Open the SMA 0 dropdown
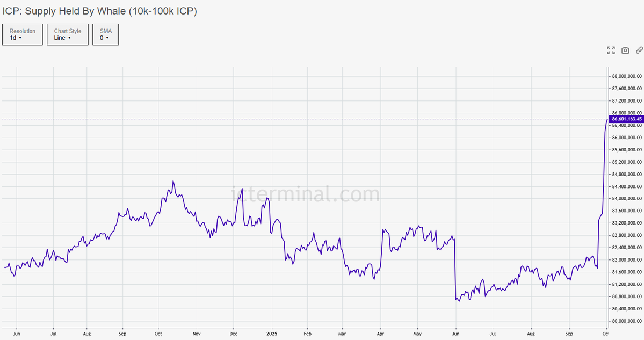644x340 pixels. pos(106,34)
